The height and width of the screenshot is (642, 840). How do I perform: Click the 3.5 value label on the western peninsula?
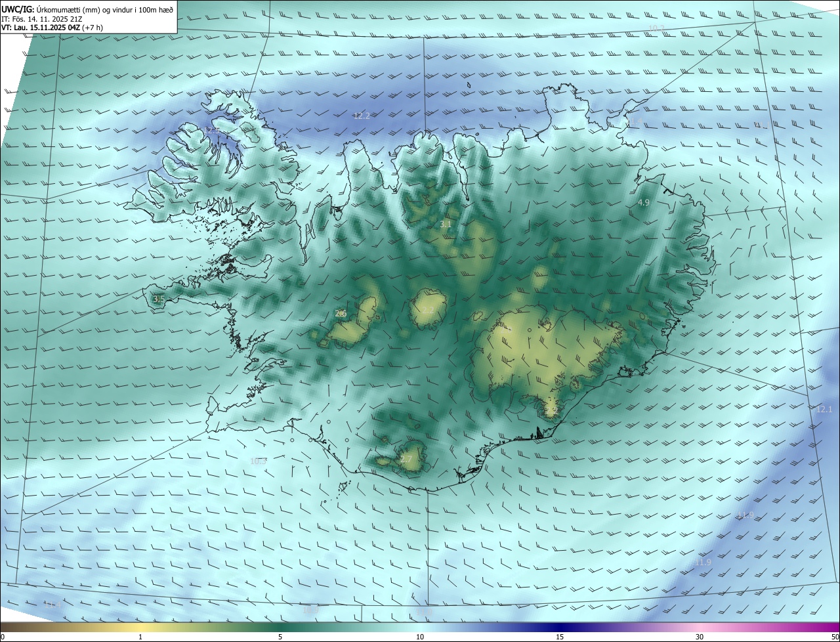click(158, 299)
